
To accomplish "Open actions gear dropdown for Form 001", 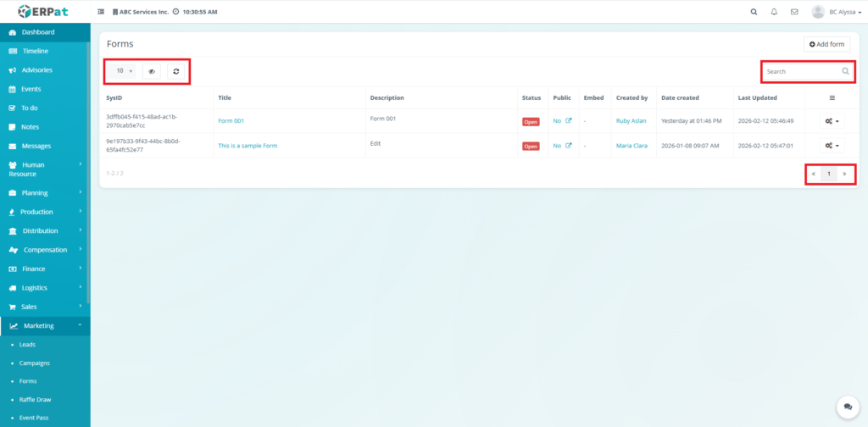I will [x=832, y=121].
